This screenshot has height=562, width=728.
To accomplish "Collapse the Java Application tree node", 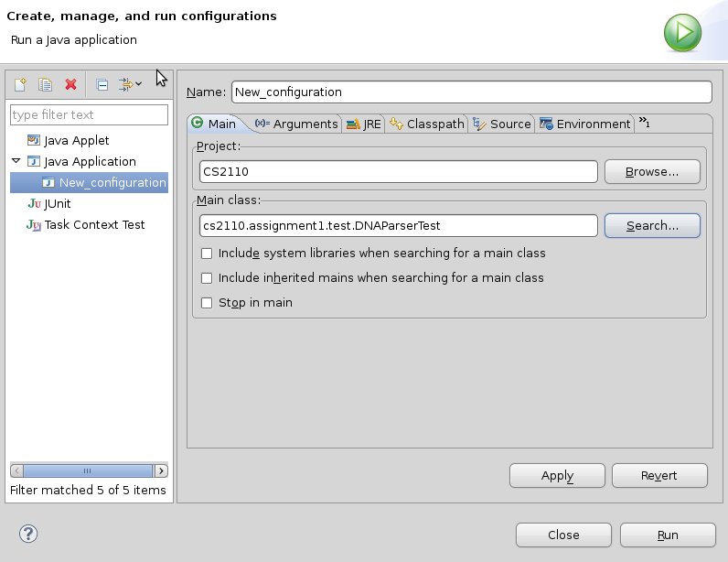I will click(16, 161).
